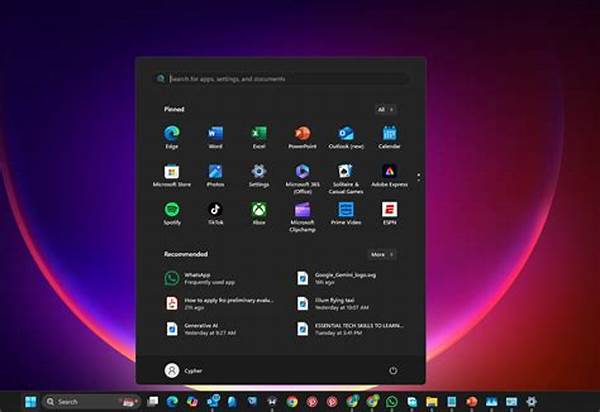The image size is (600, 412).
Task: Click the taskbar Search box
Action: click(91, 402)
